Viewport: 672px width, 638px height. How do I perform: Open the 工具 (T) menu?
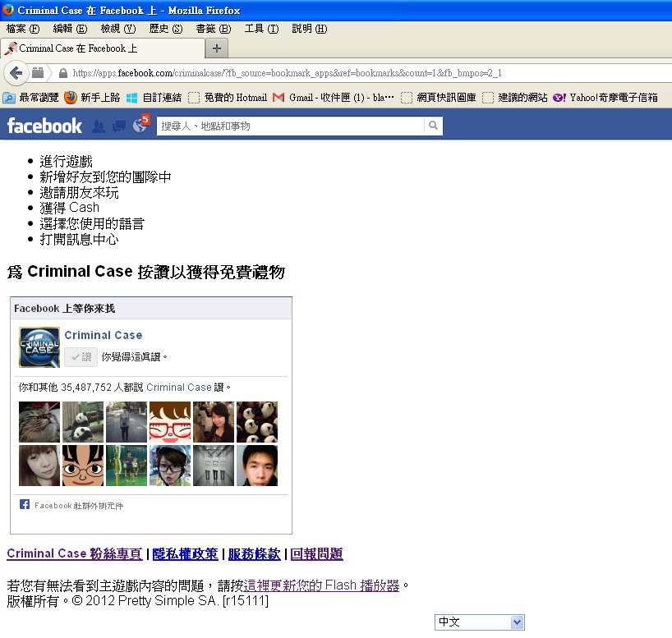tap(261, 29)
